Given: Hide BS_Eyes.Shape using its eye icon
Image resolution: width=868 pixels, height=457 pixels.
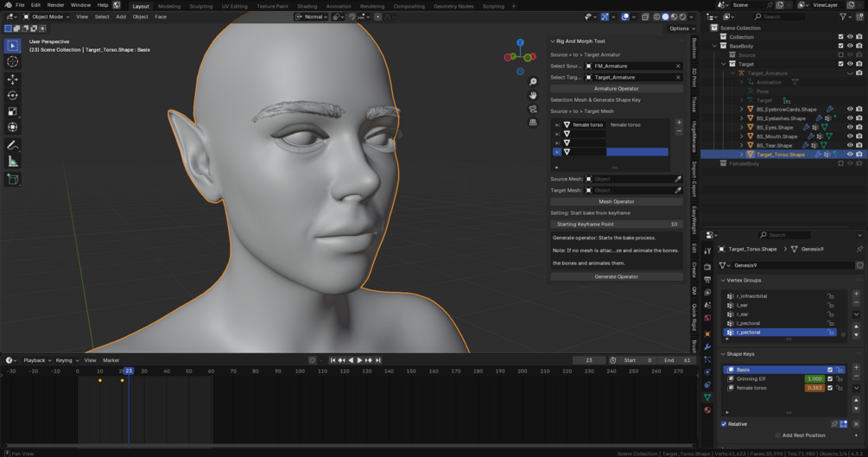Looking at the screenshot, I should [849, 127].
